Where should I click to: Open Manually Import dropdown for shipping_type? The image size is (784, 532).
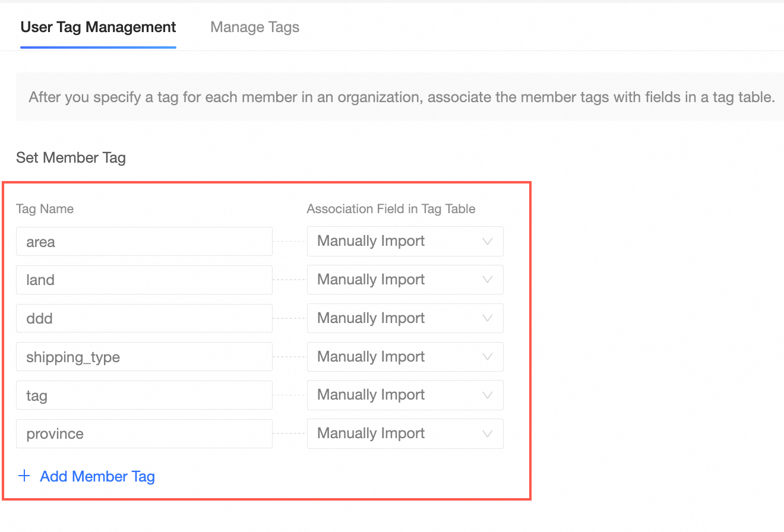(404, 357)
